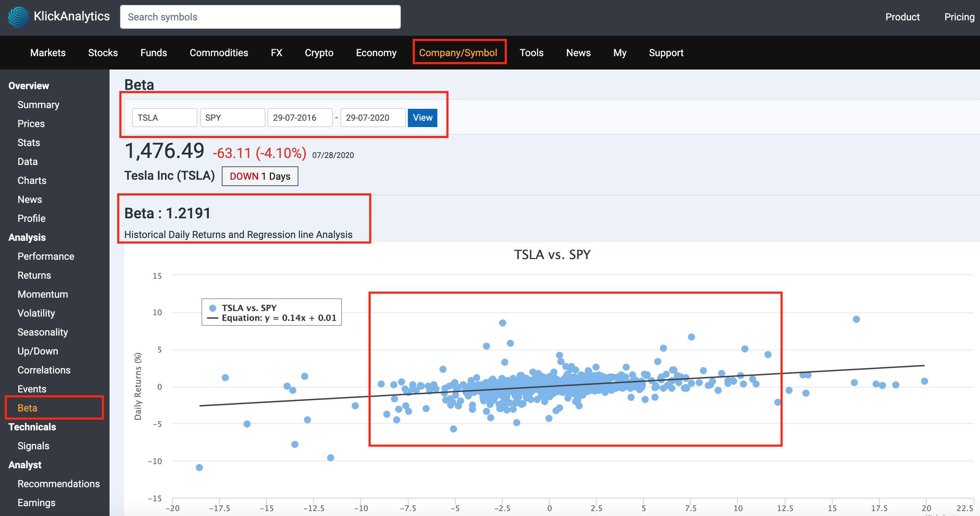The image size is (980, 516).
Task: Click the Technicals section heading
Action: 32,427
